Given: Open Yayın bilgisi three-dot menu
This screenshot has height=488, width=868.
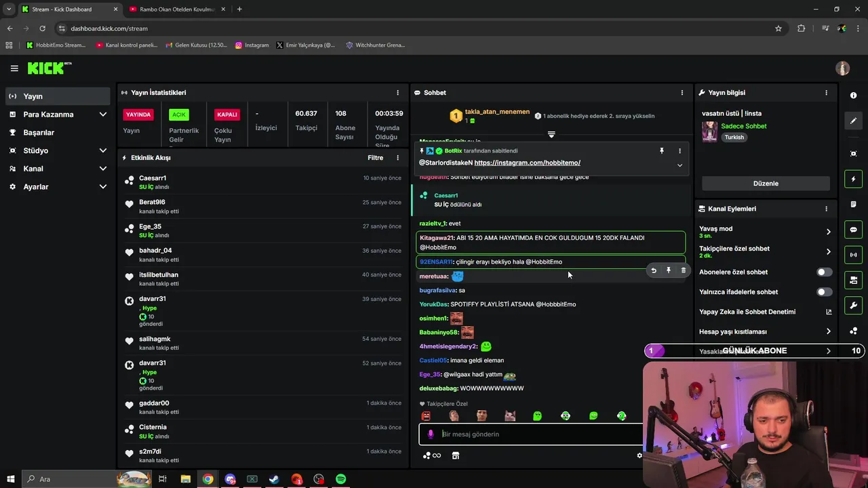Looking at the screenshot, I should click(x=826, y=92).
